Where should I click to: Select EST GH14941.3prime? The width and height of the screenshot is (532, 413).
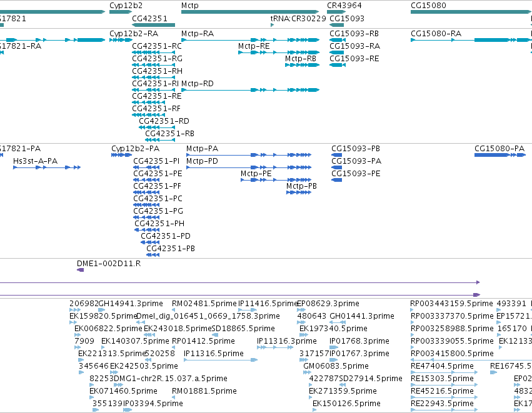130,304
